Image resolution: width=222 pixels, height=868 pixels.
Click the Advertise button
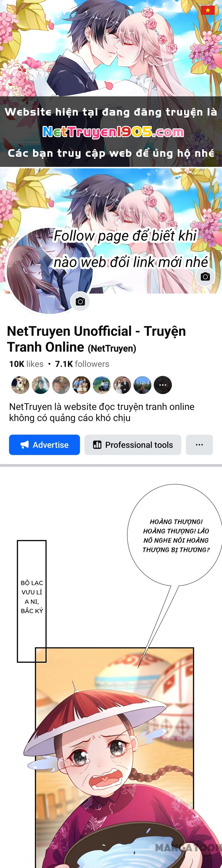pos(44,445)
